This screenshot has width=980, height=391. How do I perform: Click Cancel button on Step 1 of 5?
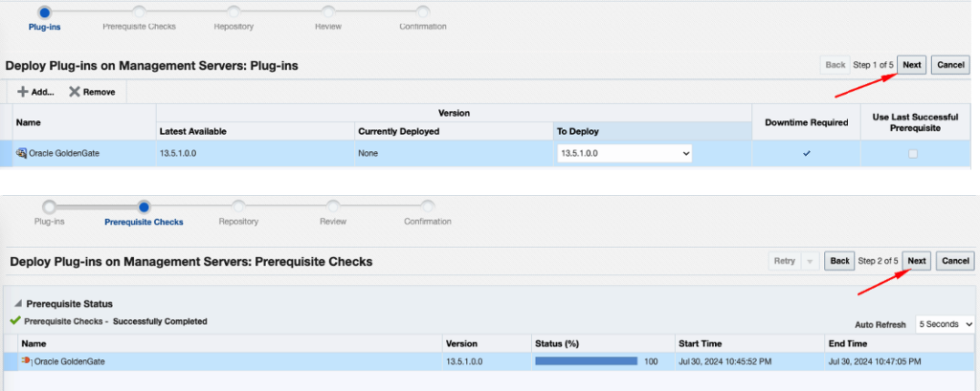(x=950, y=65)
